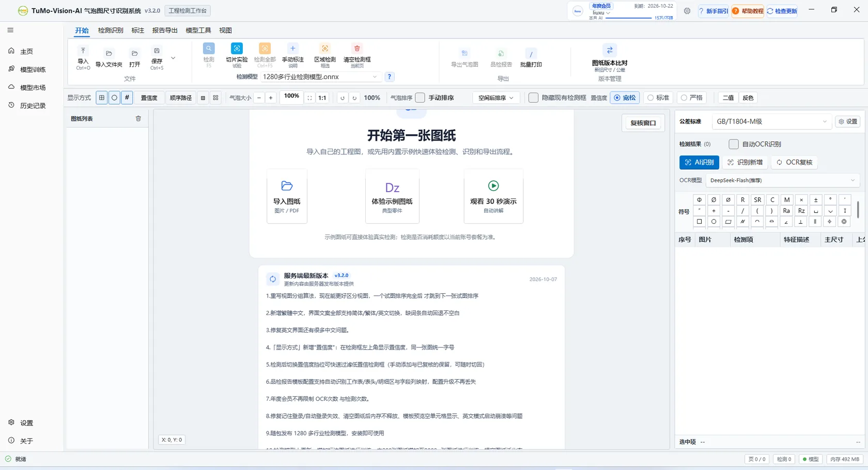The width and height of the screenshot is (868, 470).
Task: Click the four-square grid layout icon
Action: tap(216, 98)
